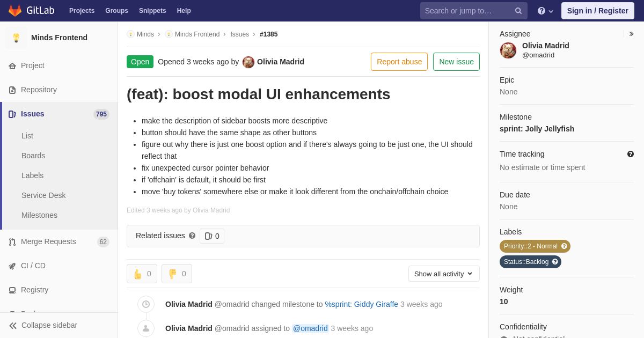Open the Groups menu in top bar
Screen dimensions: 644x338
point(116,11)
